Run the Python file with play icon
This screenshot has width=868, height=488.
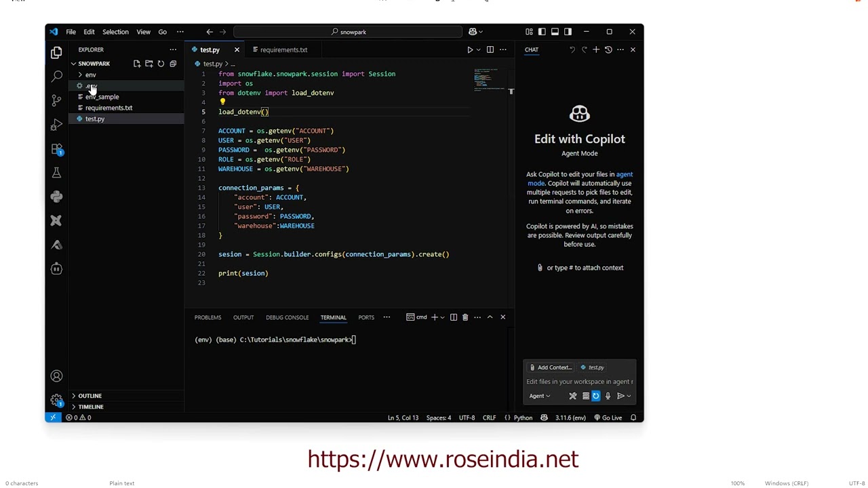tap(470, 49)
